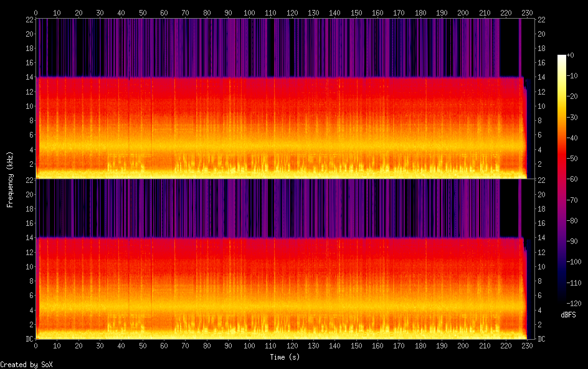Click the 8 kHz label on lower right axis
588x369 pixels.
pos(540,281)
